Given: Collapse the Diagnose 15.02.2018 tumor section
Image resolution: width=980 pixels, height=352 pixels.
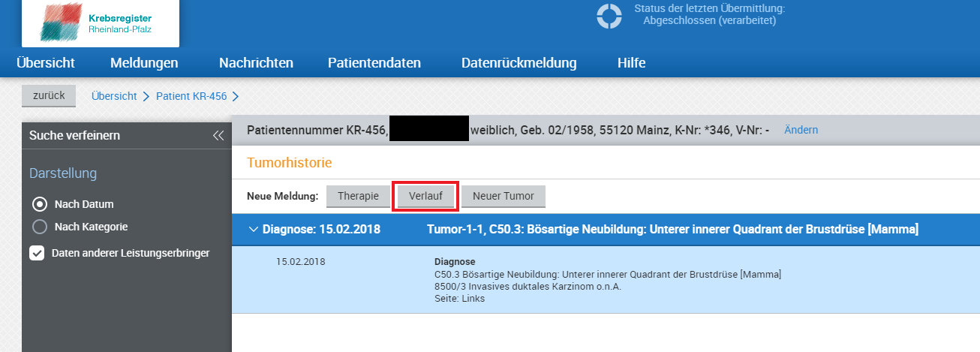Looking at the screenshot, I should pyautogui.click(x=253, y=229).
